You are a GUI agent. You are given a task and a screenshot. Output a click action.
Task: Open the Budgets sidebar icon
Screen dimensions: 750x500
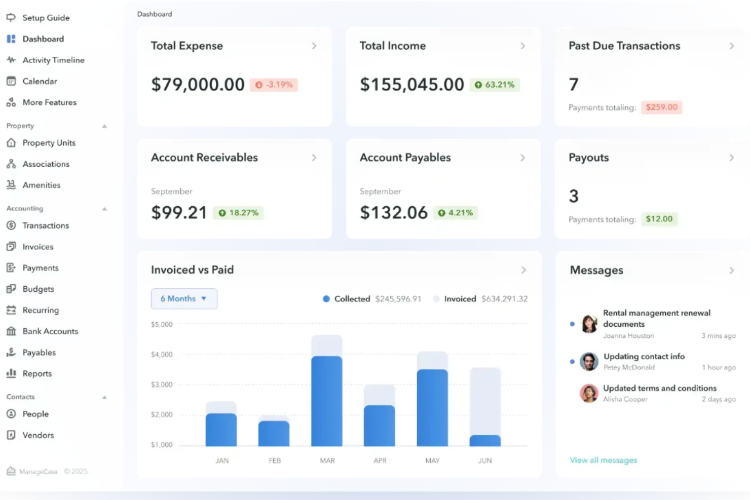click(x=11, y=289)
